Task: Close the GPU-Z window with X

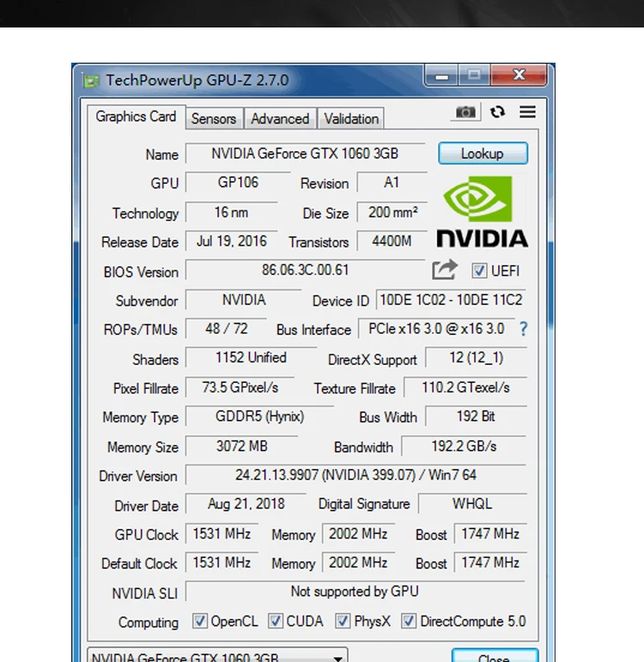Action: 519,76
